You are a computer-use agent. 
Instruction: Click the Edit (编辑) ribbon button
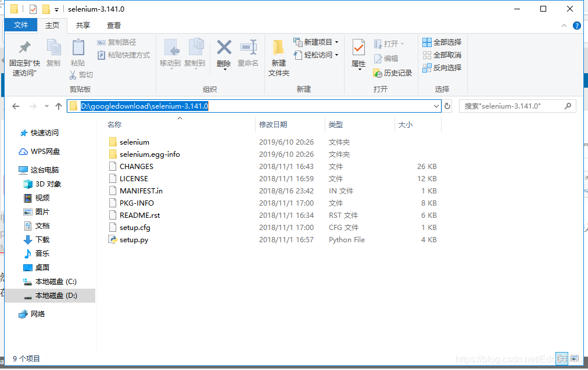[386, 59]
